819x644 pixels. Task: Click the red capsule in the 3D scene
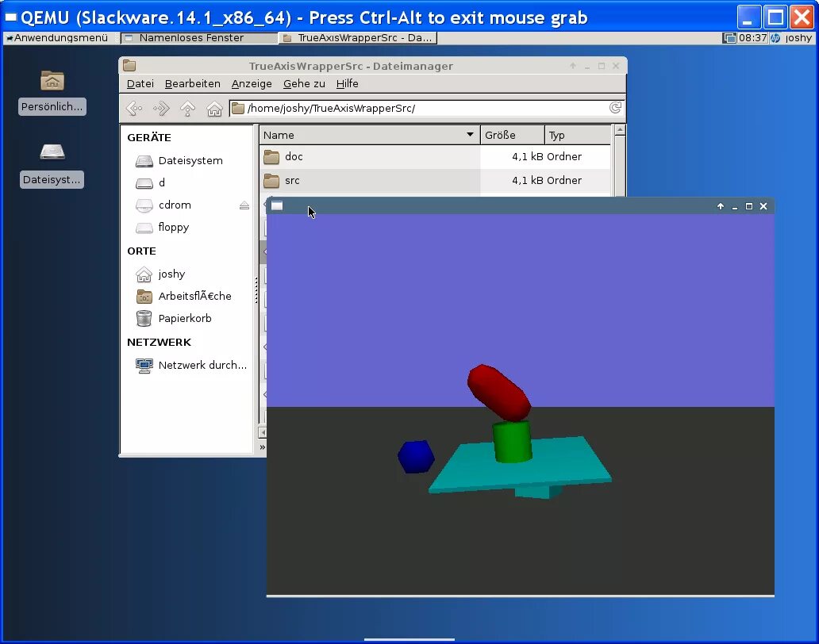(499, 393)
